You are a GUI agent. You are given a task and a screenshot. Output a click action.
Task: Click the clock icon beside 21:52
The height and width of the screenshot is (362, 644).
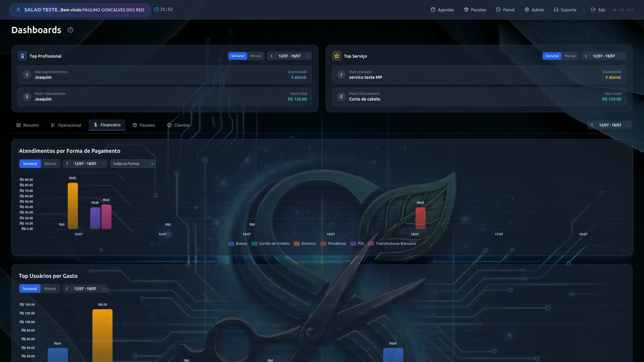point(157,9)
